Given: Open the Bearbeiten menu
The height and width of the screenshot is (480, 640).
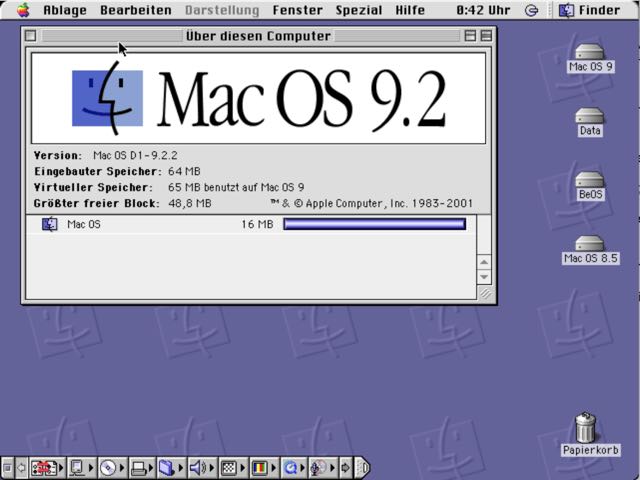Looking at the screenshot, I should [x=136, y=10].
